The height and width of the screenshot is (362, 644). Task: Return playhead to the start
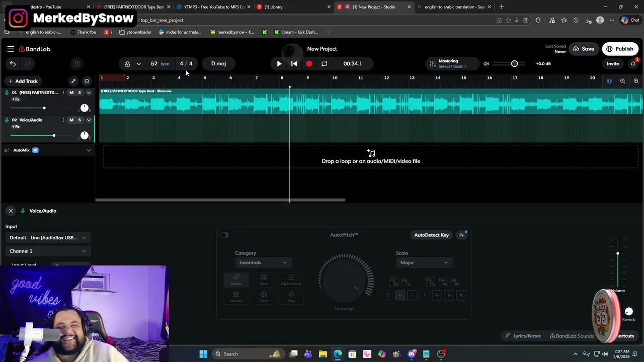(294, 64)
